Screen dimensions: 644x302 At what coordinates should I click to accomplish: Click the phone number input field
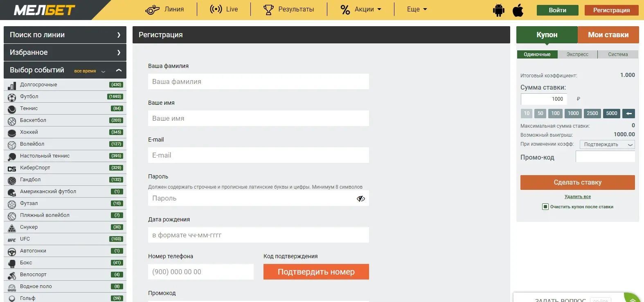200,272
